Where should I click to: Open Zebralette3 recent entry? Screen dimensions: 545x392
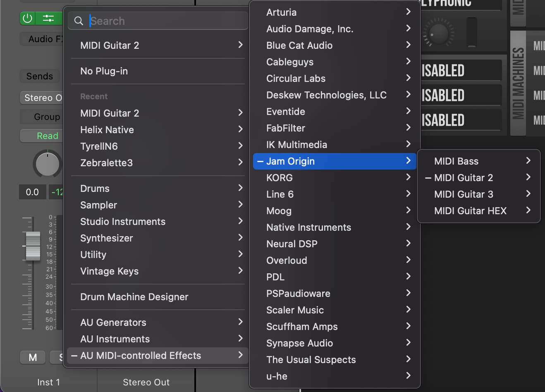tap(158, 163)
